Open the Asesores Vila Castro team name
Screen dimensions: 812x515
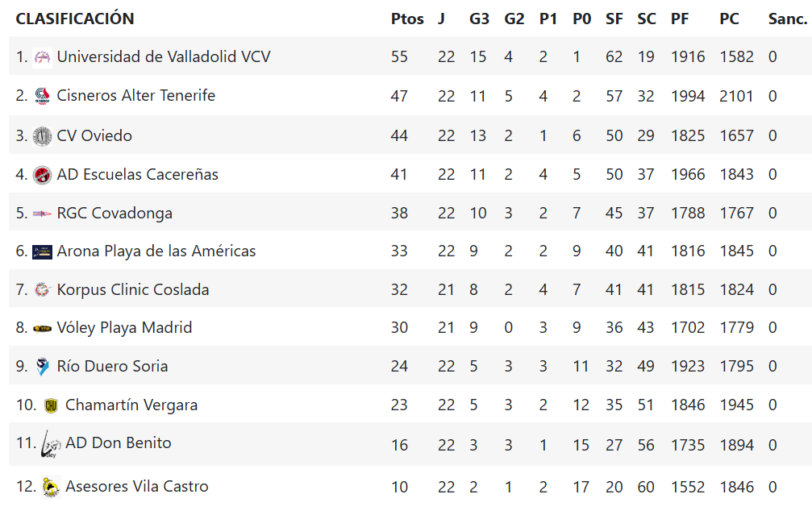(137, 487)
